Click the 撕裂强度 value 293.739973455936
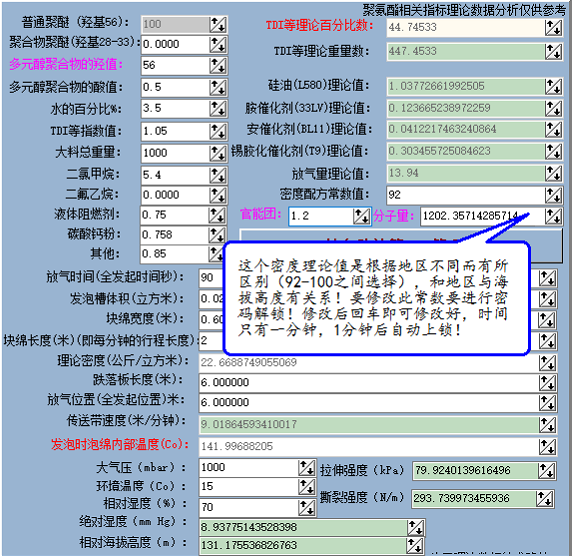Image resolution: width=572 pixels, height=556 pixels. pos(461,498)
